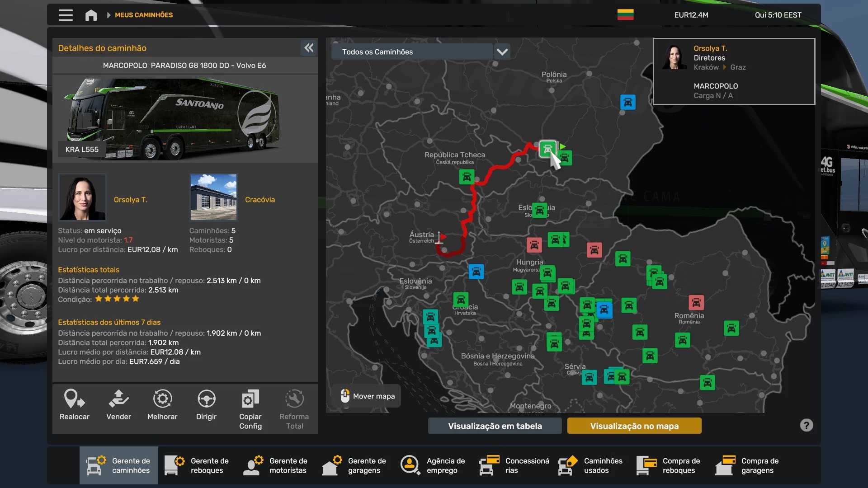Open the help question mark icon
Screen dimensions: 868x488
coord(806,425)
